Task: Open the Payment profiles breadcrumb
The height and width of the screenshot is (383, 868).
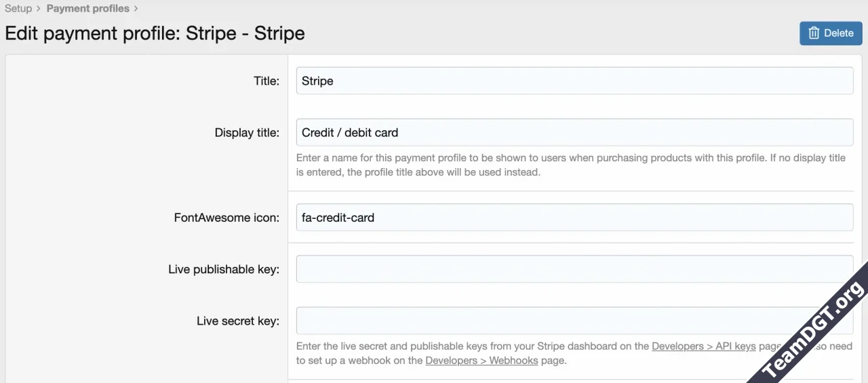Action: (x=87, y=9)
